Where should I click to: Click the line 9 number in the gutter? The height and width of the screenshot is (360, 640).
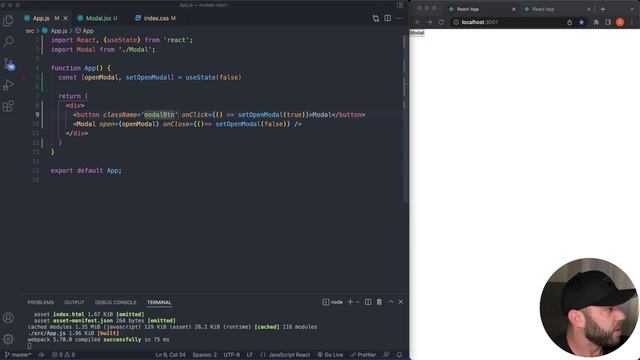coord(37,115)
